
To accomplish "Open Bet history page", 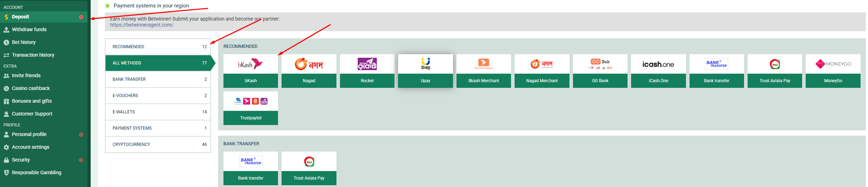I will pos(44,42).
